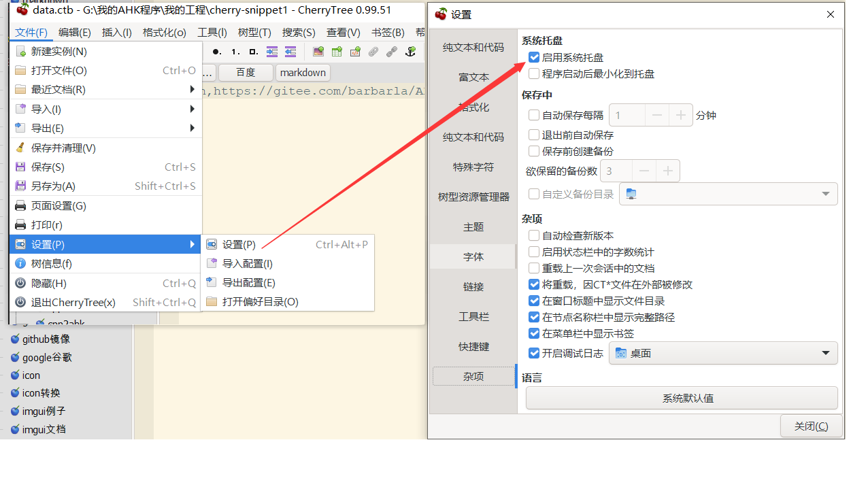851x504 pixels.
Task: Uncheck 在窗口标题中显示文件目录 checkbox
Action: pos(534,301)
